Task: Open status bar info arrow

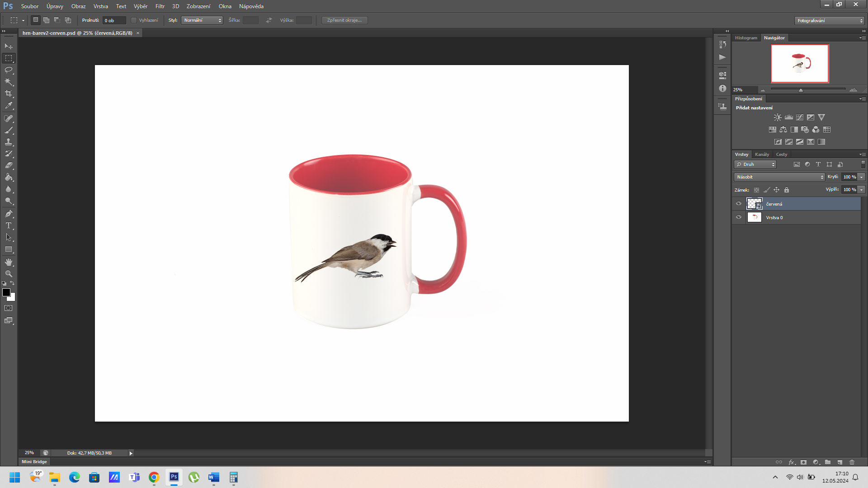Action: 131,453
